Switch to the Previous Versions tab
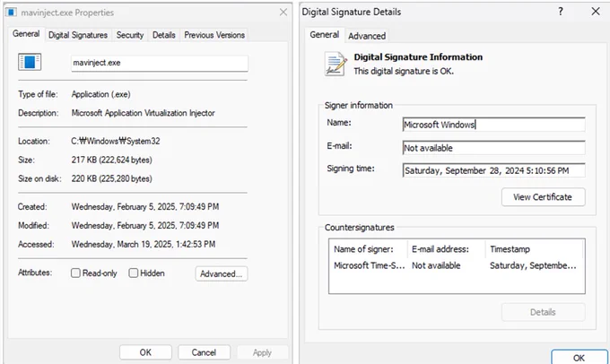Screen dimensions: 610x364 point(214,35)
